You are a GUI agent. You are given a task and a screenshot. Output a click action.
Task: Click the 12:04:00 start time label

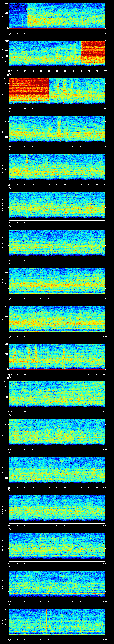pyautogui.click(x=9, y=147)
